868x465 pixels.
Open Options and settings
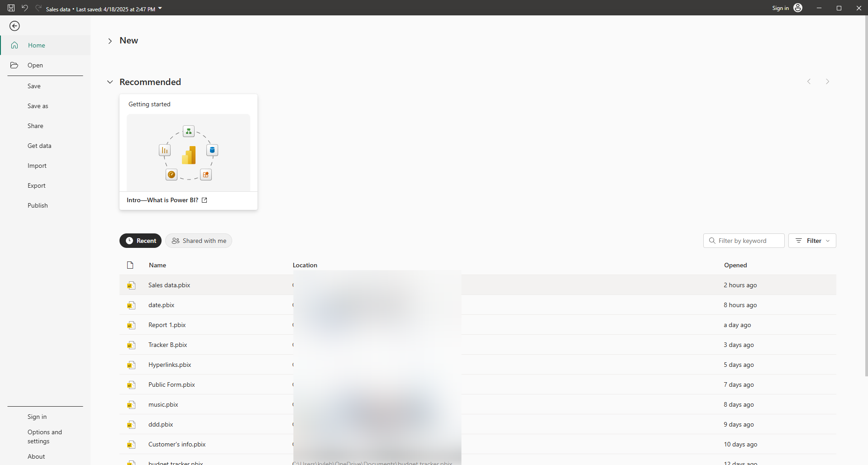click(x=45, y=437)
